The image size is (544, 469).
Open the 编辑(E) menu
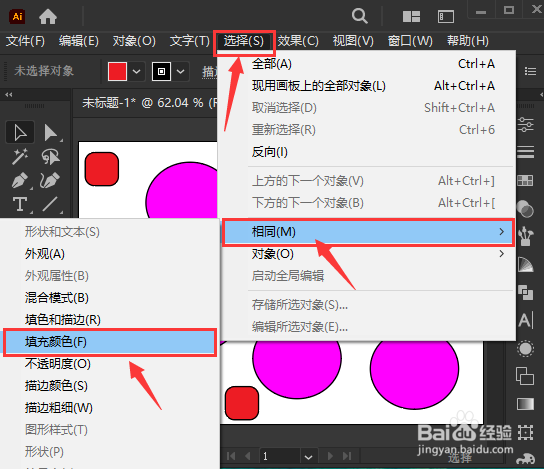click(x=79, y=41)
